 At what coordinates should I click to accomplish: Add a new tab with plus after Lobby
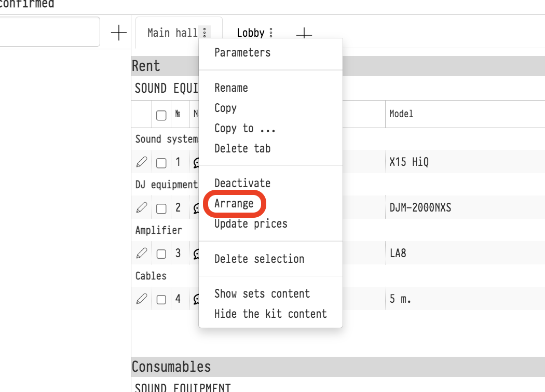(x=304, y=34)
